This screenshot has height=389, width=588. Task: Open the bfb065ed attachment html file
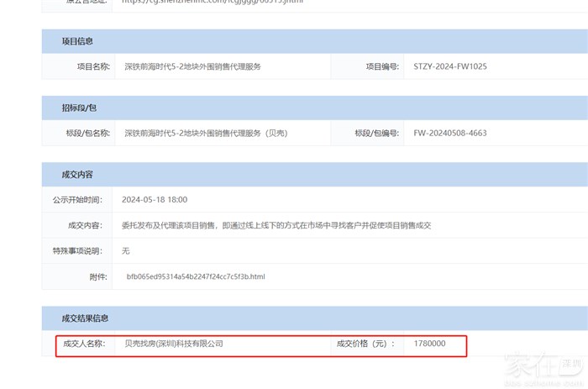click(x=196, y=276)
